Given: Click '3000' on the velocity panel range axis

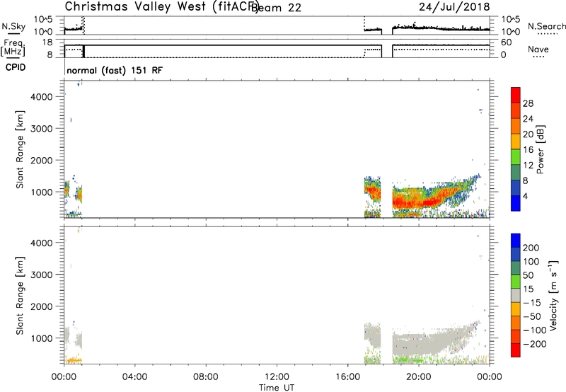Looking at the screenshot, I should click(x=41, y=275).
